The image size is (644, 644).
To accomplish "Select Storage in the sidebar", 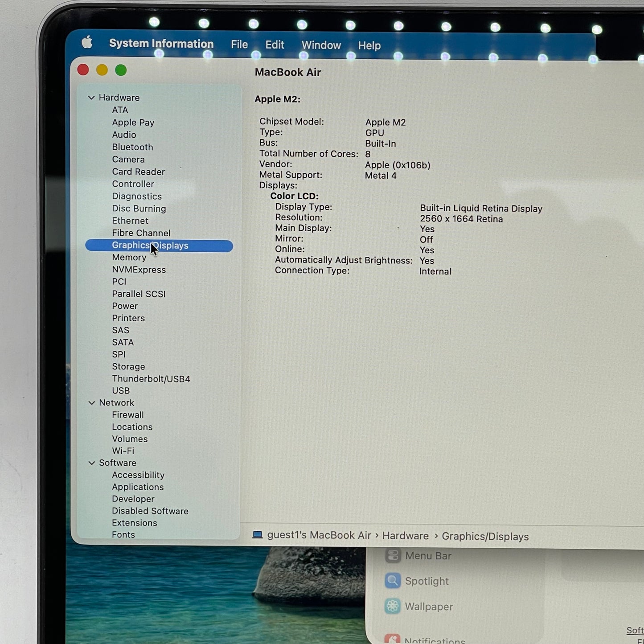I will [x=128, y=367].
